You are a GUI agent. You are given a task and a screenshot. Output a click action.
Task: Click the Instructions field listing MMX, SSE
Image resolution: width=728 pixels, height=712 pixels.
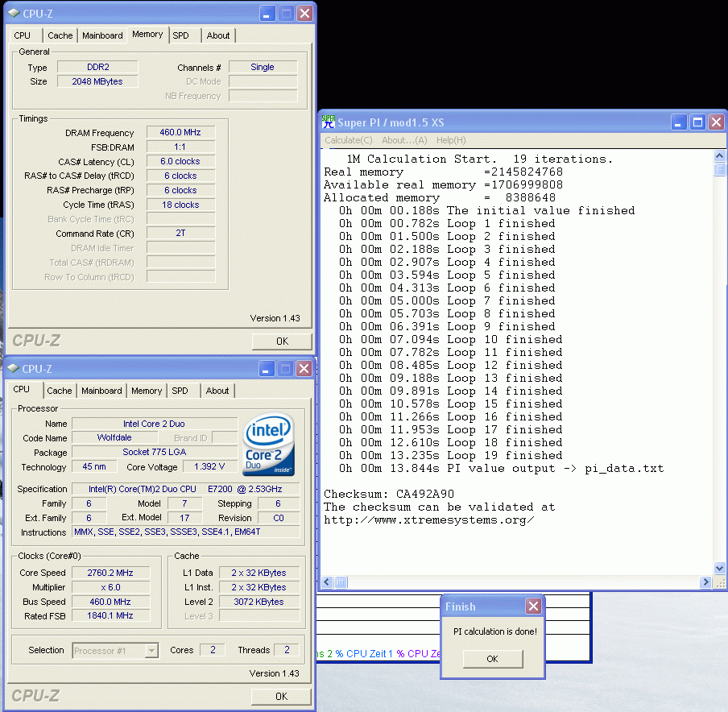186,532
